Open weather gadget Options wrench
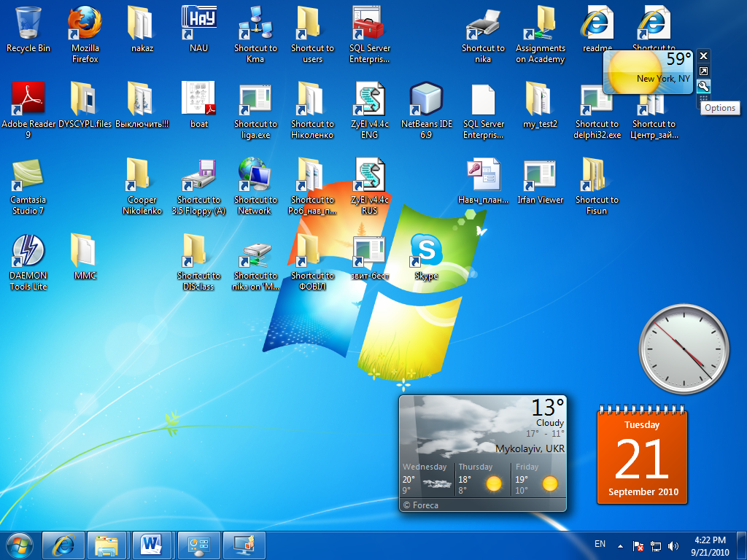This screenshot has width=747, height=560. coord(703,86)
